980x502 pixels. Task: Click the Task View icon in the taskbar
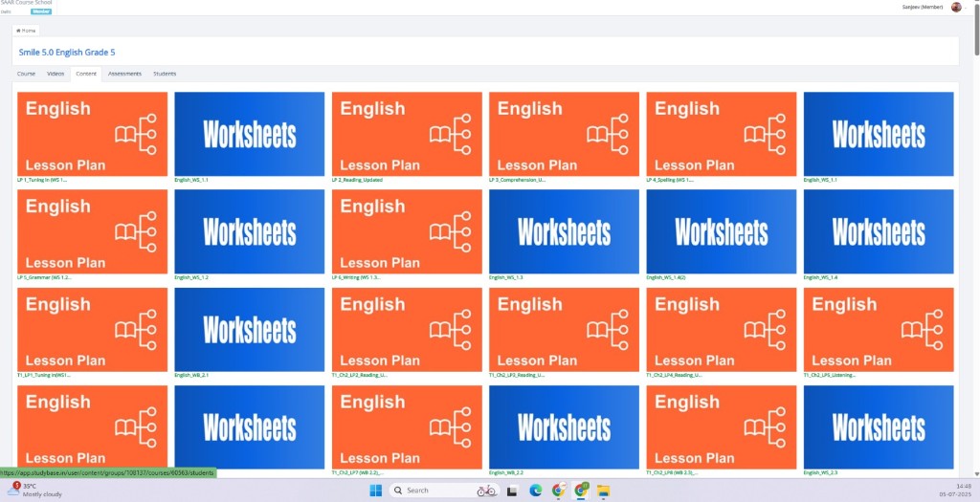point(512,490)
